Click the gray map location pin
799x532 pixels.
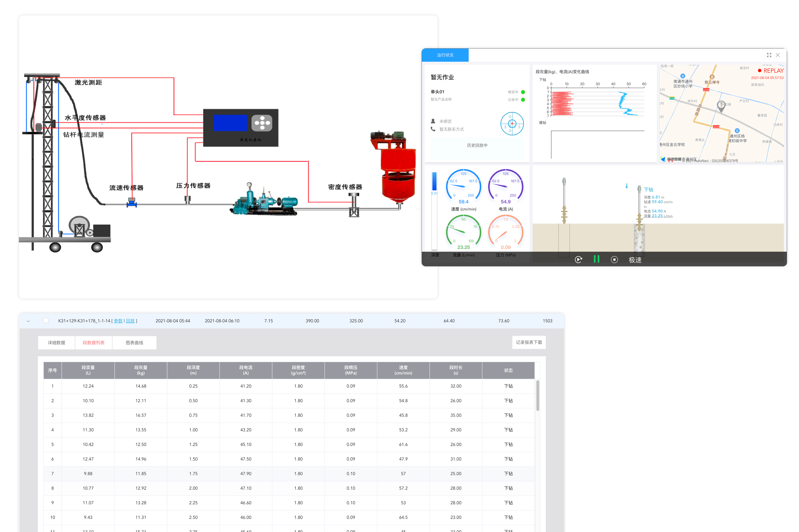(721, 106)
